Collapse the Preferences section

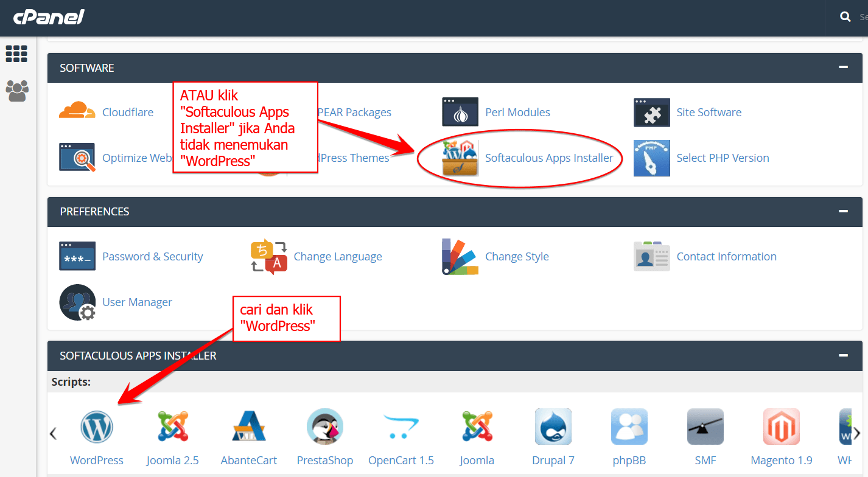[x=843, y=211]
